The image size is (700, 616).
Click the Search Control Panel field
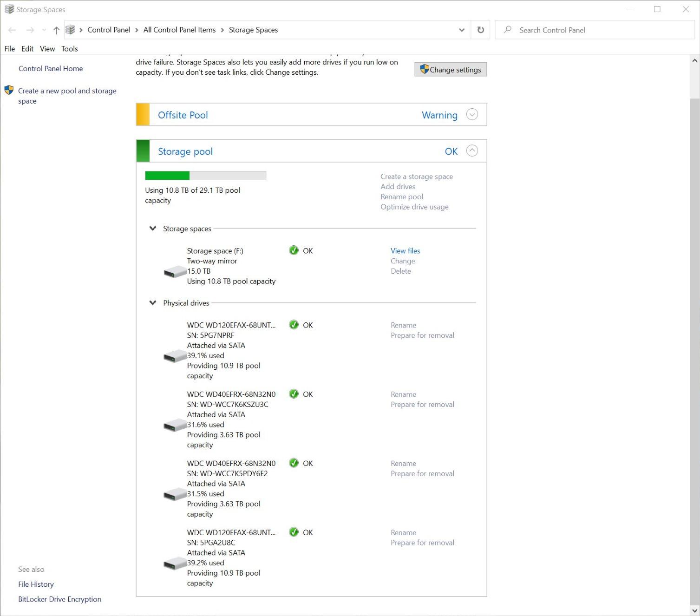[x=595, y=30]
